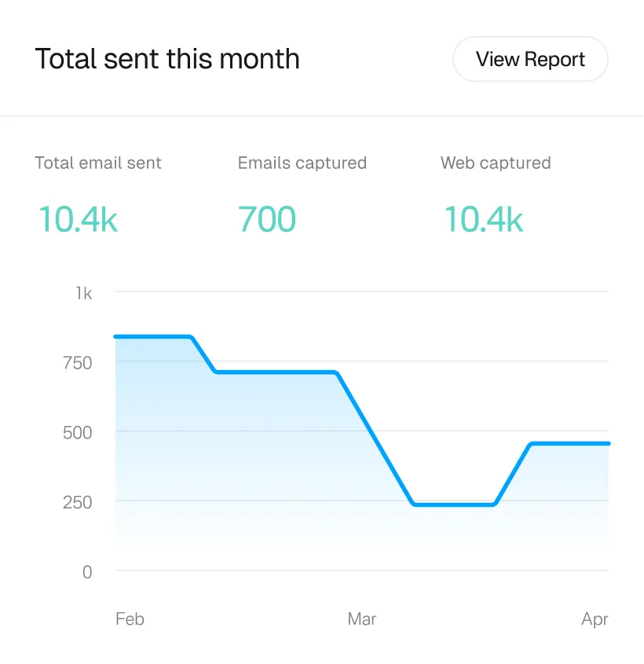This screenshot has width=644, height=664.
Task: Click the Total sent this month title
Action: click(x=167, y=58)
